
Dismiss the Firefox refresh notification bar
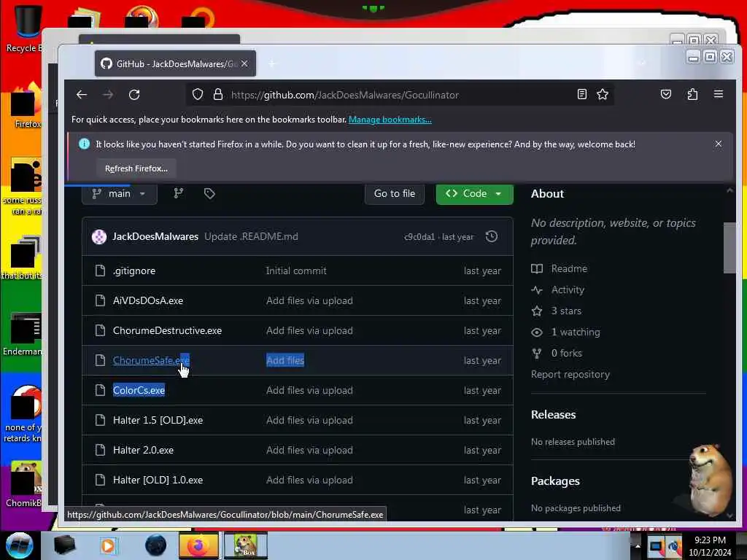click(x=719, y=144)
